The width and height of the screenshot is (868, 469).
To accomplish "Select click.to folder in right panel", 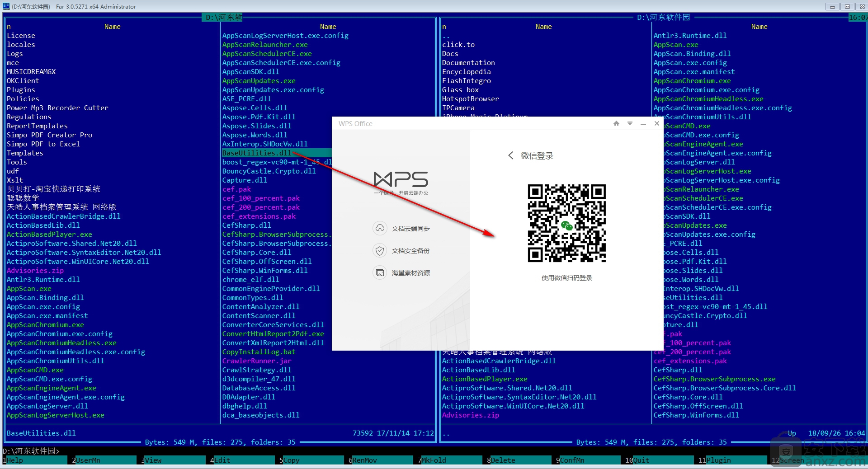I will 458,44.
